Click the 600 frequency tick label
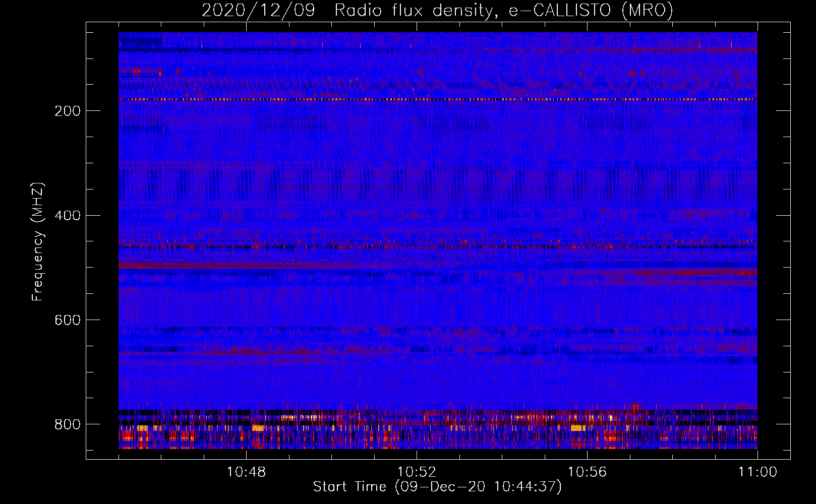The width and height of the screenshot is (816, 504). (x=67, y=320)
